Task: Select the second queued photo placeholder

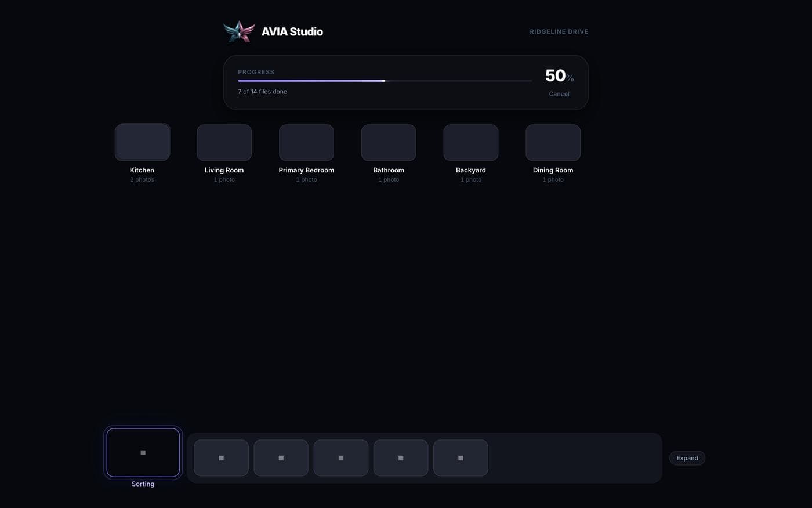Action: 281,458
